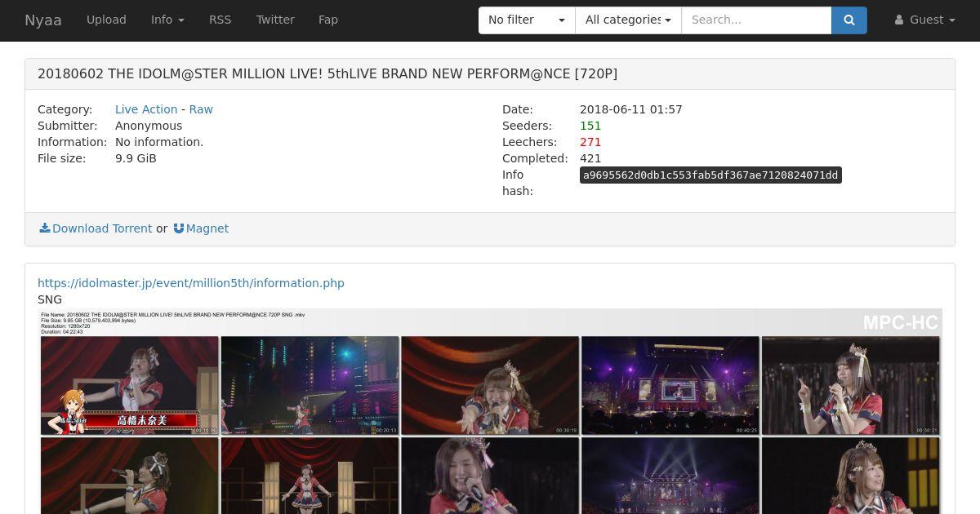The width and height of the screenshot is (980, 514).
Task: Open the Upload page
Action: tap(106, 20)
